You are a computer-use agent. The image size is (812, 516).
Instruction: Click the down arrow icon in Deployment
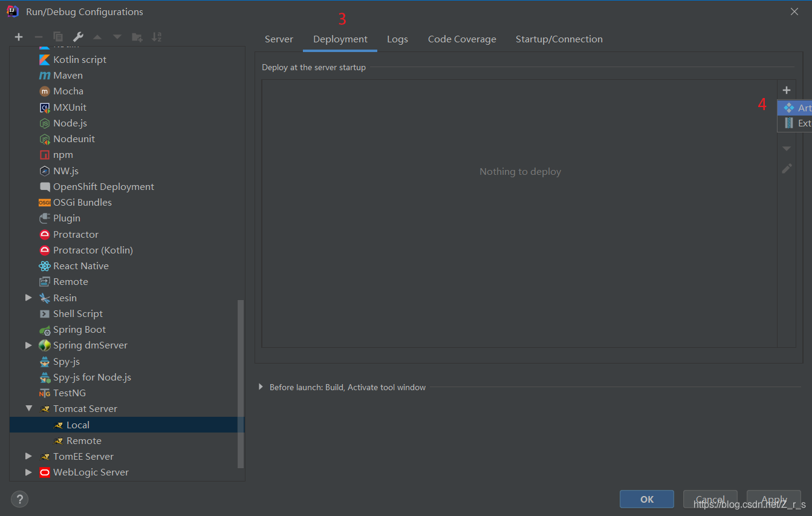786,149
